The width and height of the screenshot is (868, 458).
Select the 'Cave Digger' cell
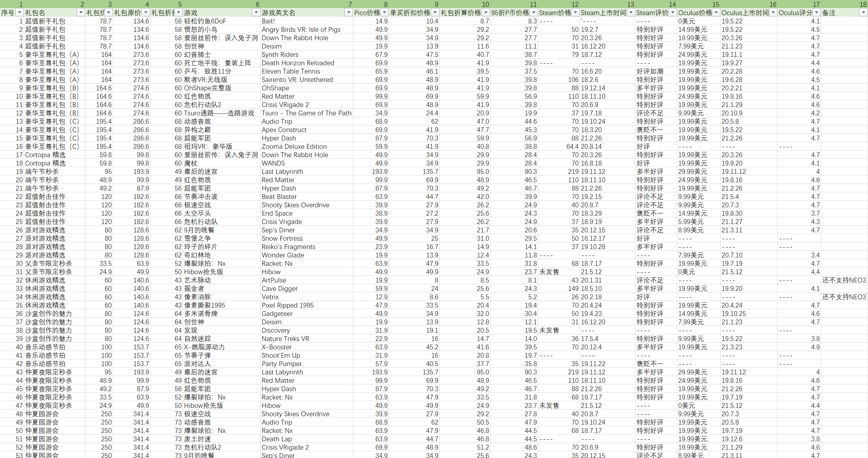[307, 288]
